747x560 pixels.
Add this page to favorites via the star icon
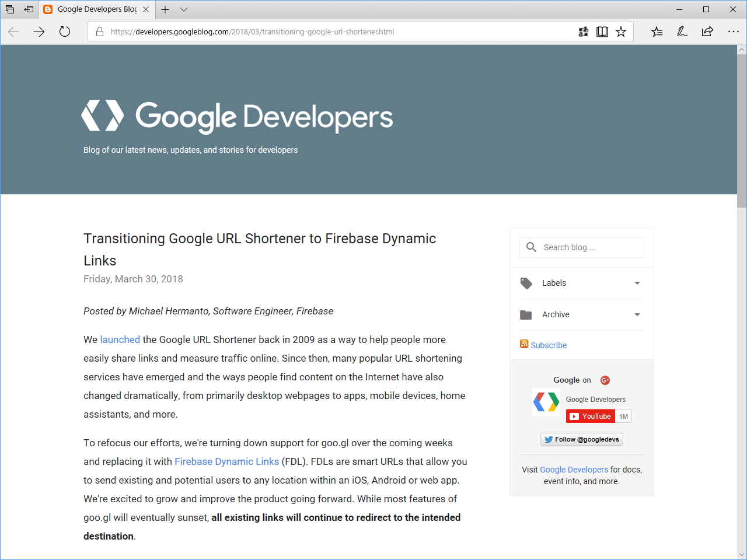[621, 32]
